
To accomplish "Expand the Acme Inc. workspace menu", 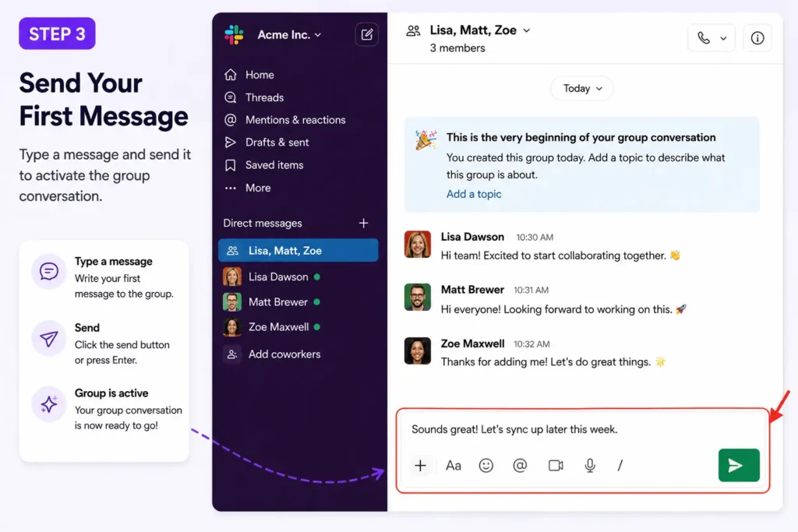I will pos(289,34).
